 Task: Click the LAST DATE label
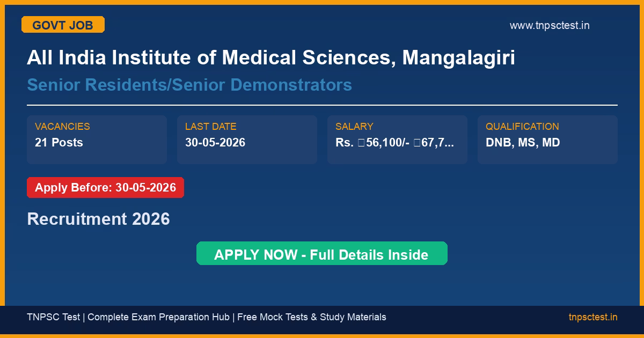pos(210,127)
